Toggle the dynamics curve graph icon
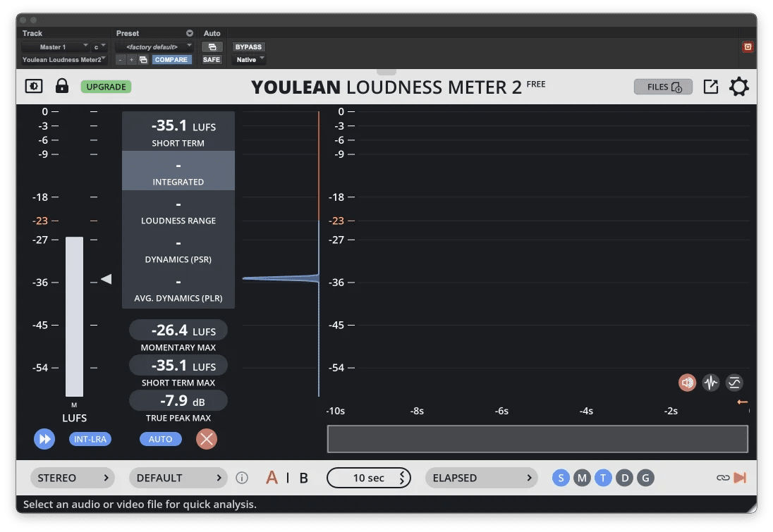Viewport: 773px width, 532px height. click(x=734, y=382)
